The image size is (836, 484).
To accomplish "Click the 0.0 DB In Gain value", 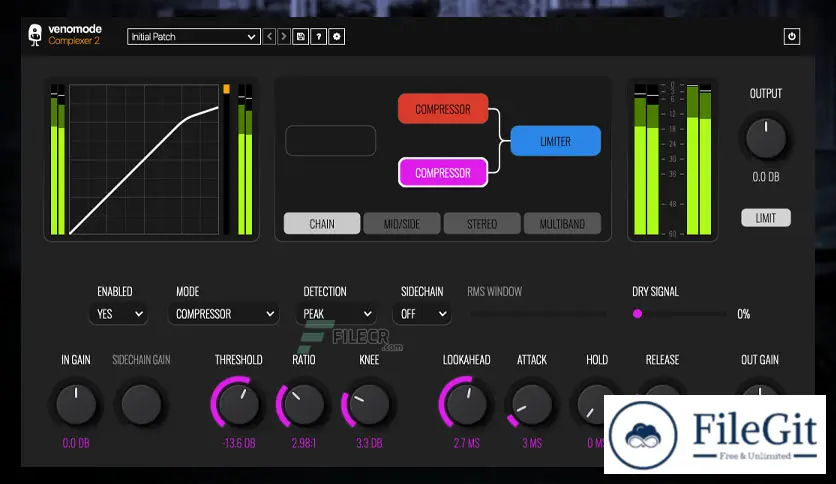I will (x=76, y=443).
